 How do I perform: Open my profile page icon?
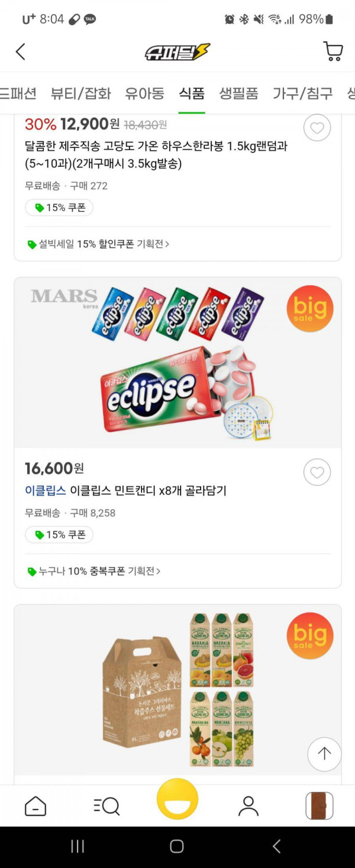pos(248,806)
